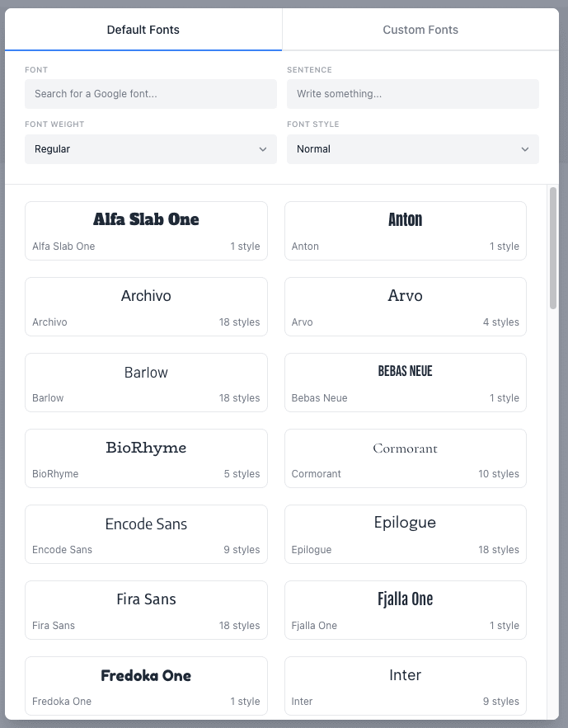
Task: Click the Google font search field
Action: [x=150, y=93]
